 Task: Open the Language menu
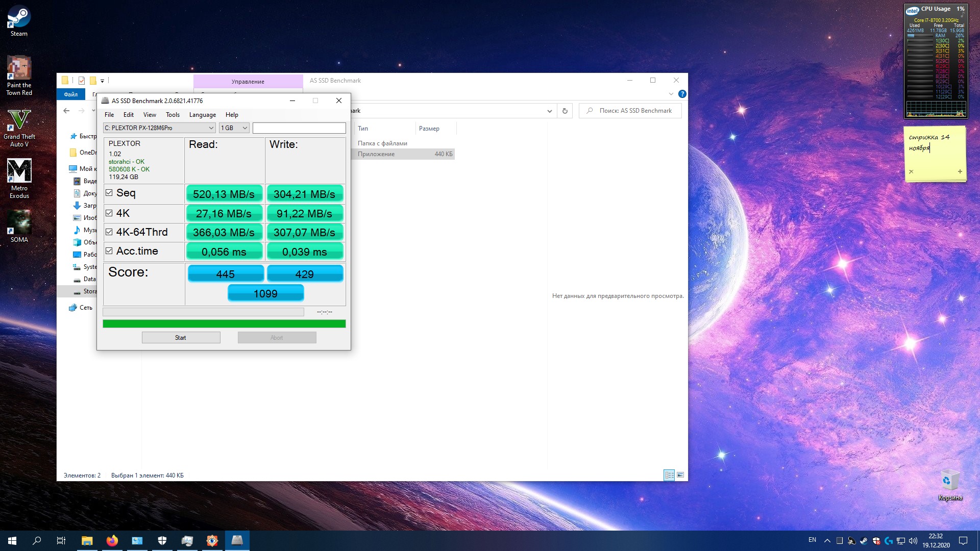pyautogui.click(x=202, y=115)
